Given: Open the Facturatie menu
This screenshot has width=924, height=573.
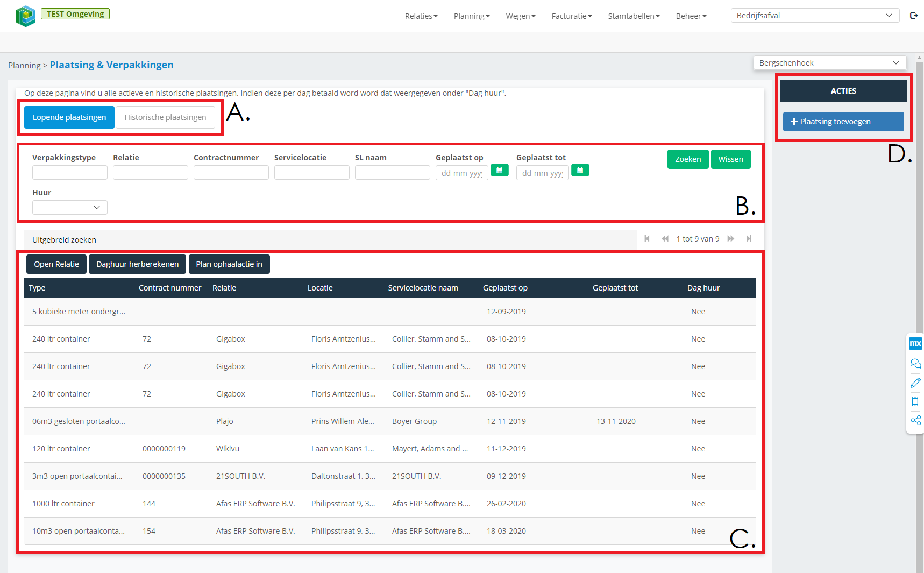Looking at the screenshot, I should pos(572,16).
